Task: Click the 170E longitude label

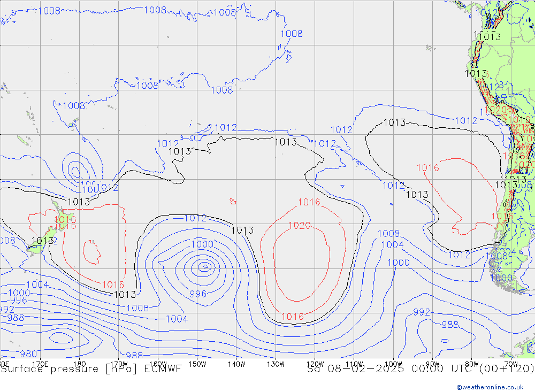Action: point(41,364)
